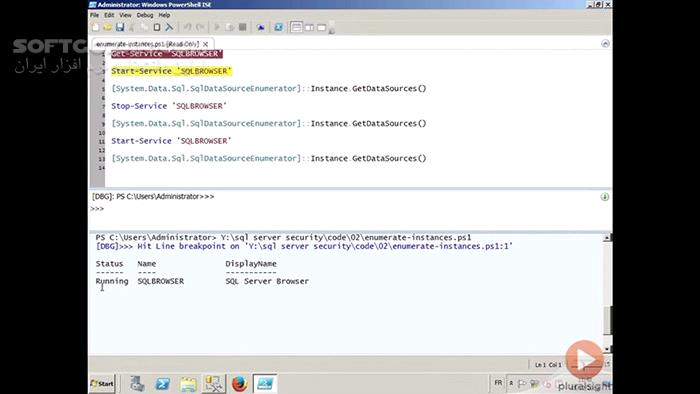The height and width of the screenshot is (394, 700).
Task: Click the Cut scissors toolbar icon
Action: (132, 27)
